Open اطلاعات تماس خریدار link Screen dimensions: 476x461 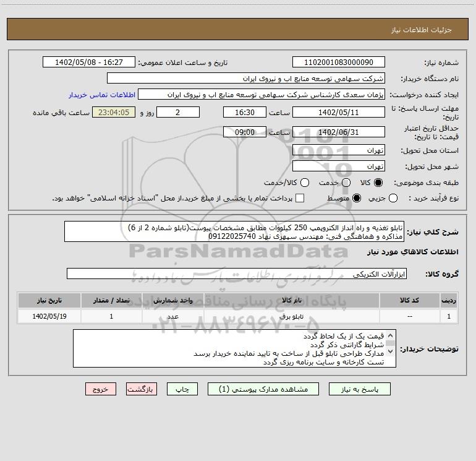click(102, 95)
